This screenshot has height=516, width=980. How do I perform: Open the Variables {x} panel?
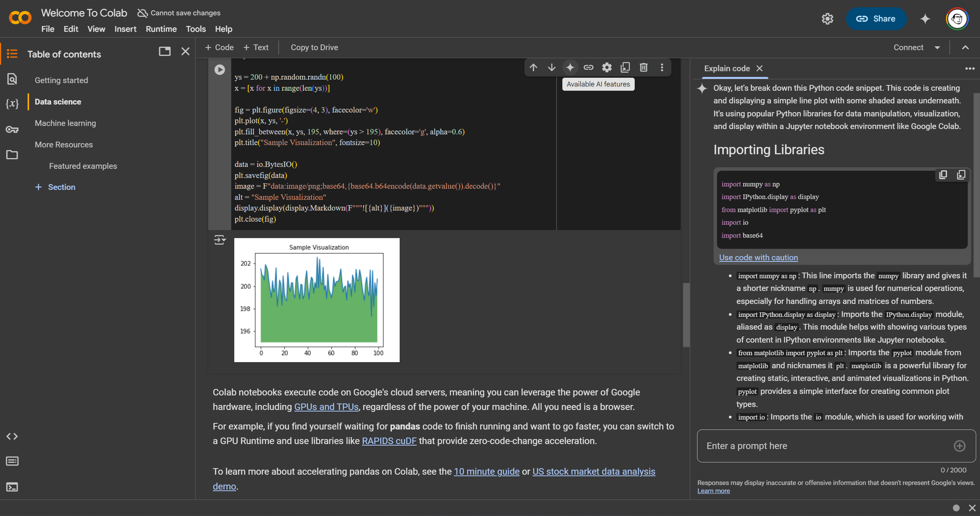pos(12,103)
